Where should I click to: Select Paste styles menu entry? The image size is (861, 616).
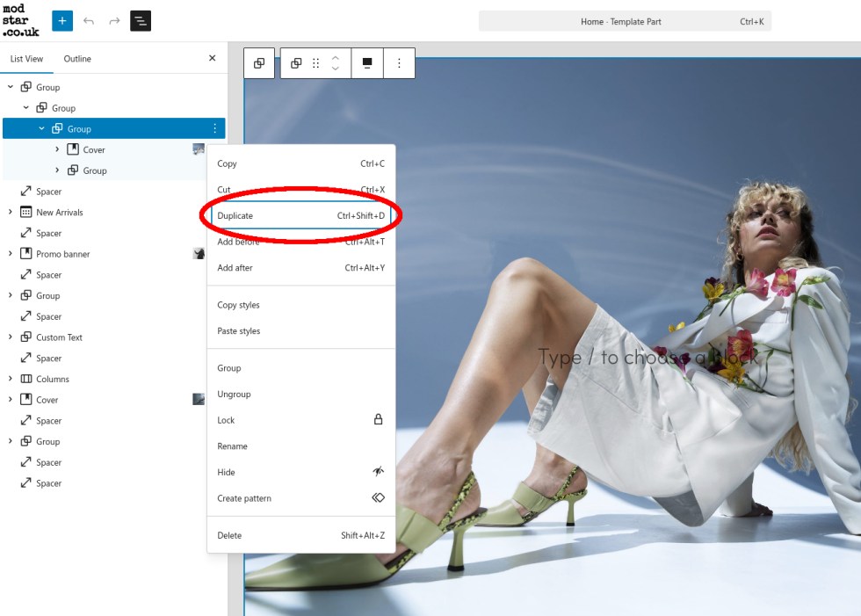(x=300, y=331)
